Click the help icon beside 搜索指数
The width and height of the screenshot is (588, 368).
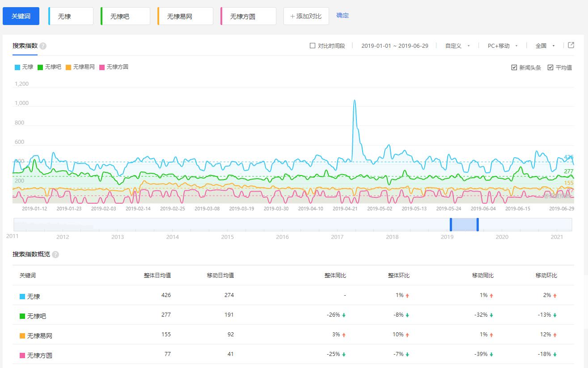coord(43,46)
